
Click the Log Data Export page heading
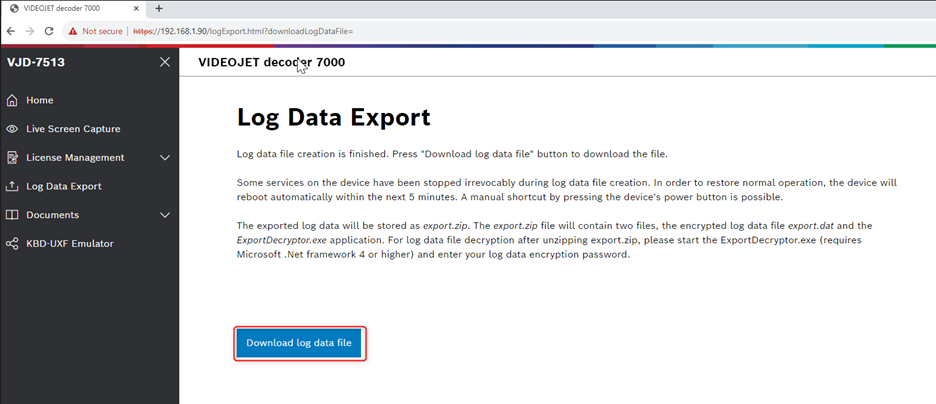point(334,117)
